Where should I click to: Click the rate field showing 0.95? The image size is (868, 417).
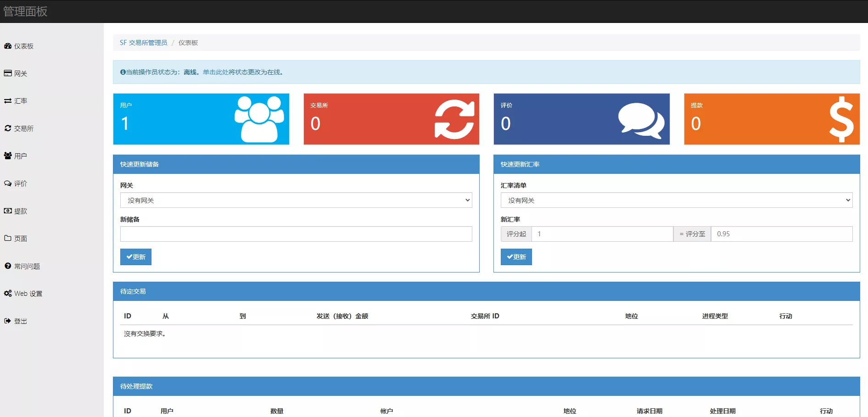781,234
